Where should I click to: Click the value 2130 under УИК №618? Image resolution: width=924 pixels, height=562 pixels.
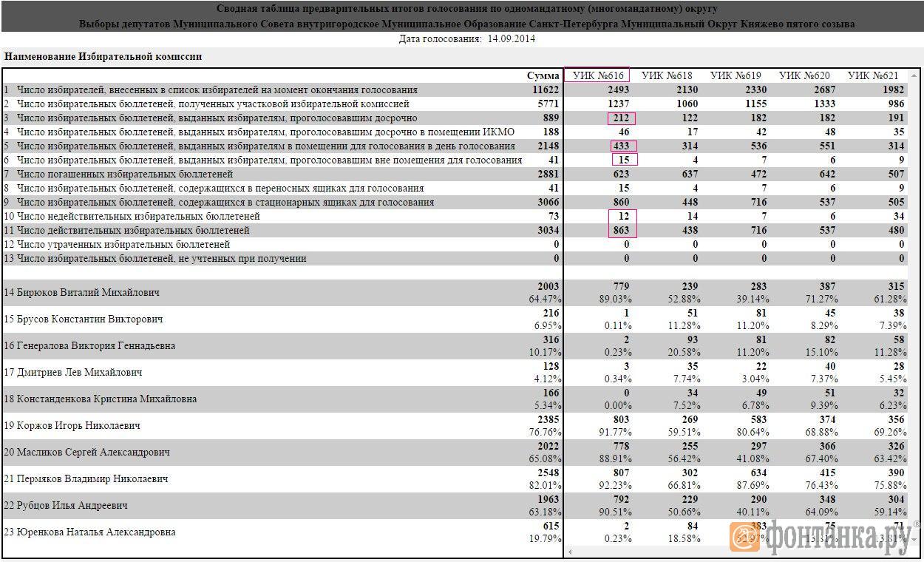coord(686,89)
